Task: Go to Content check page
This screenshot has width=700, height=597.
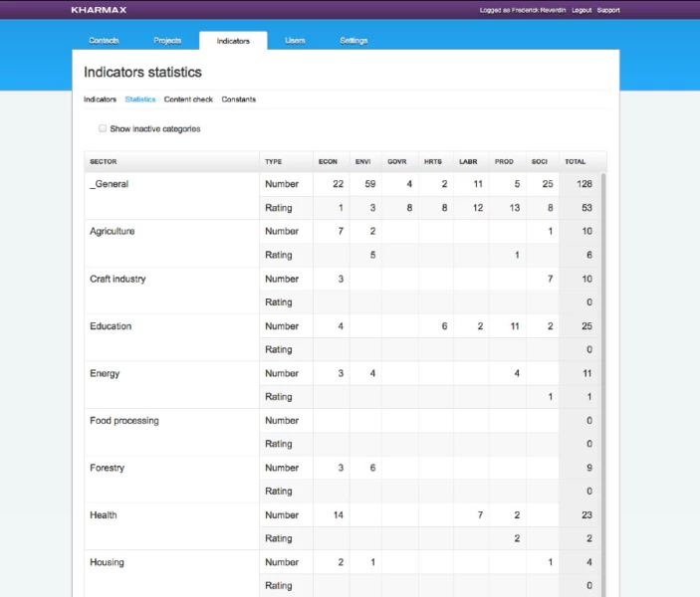Action: point(188,99)
